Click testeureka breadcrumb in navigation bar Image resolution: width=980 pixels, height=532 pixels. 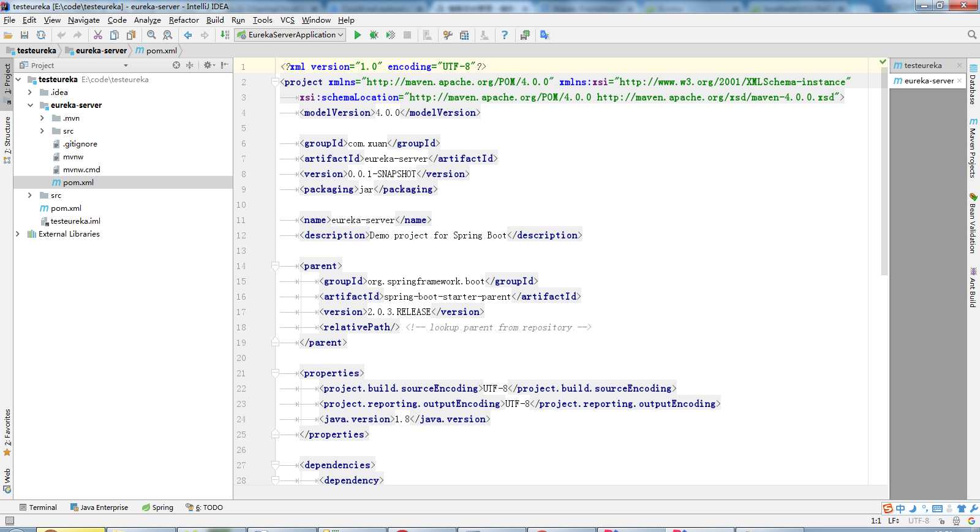(31, 51)
